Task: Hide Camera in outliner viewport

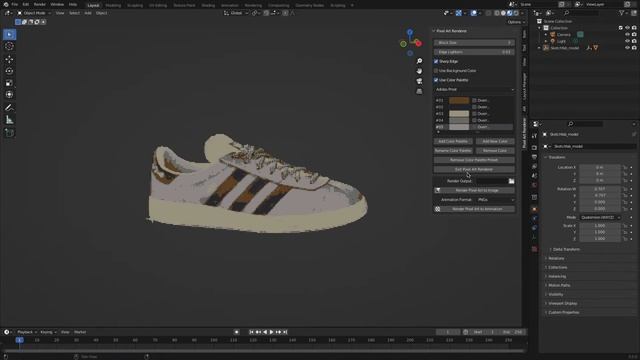Action: pos(627,35)
